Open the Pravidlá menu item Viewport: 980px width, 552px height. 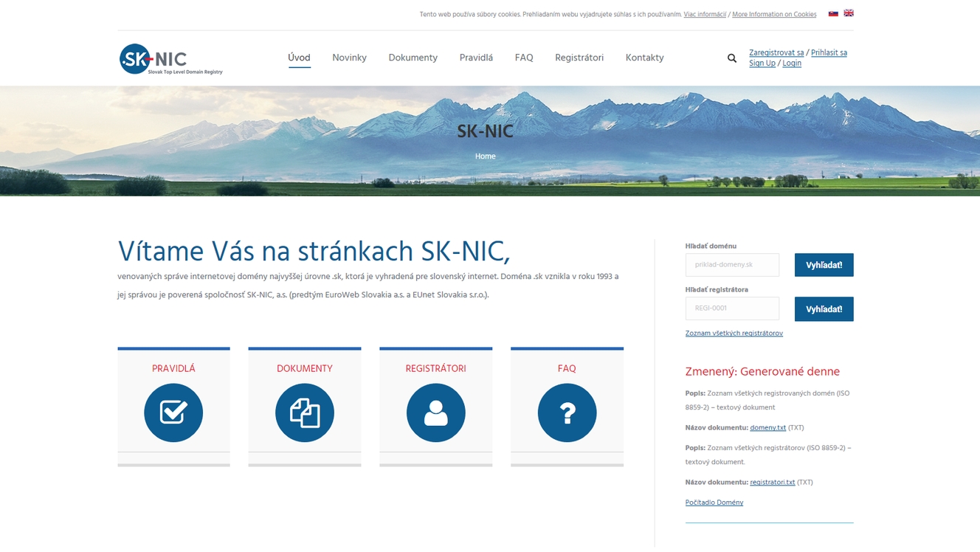[x=476, y=58]
